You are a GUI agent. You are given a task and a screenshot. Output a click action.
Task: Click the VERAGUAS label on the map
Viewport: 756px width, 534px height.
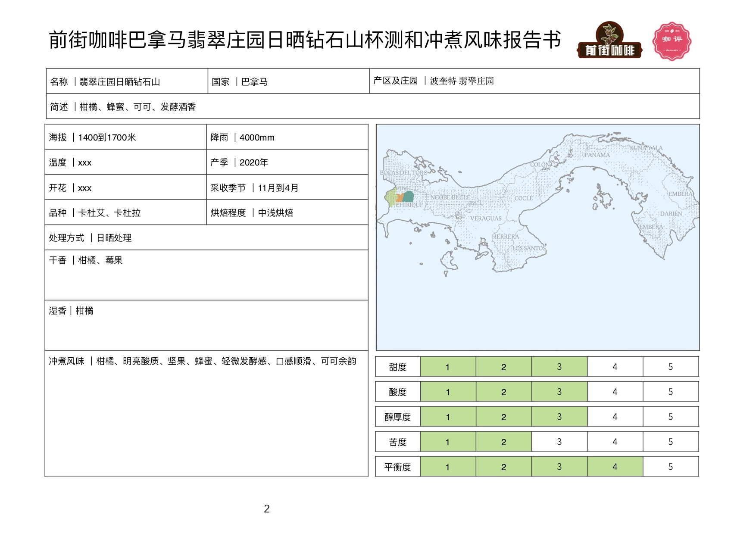click(x=486, y=219)
